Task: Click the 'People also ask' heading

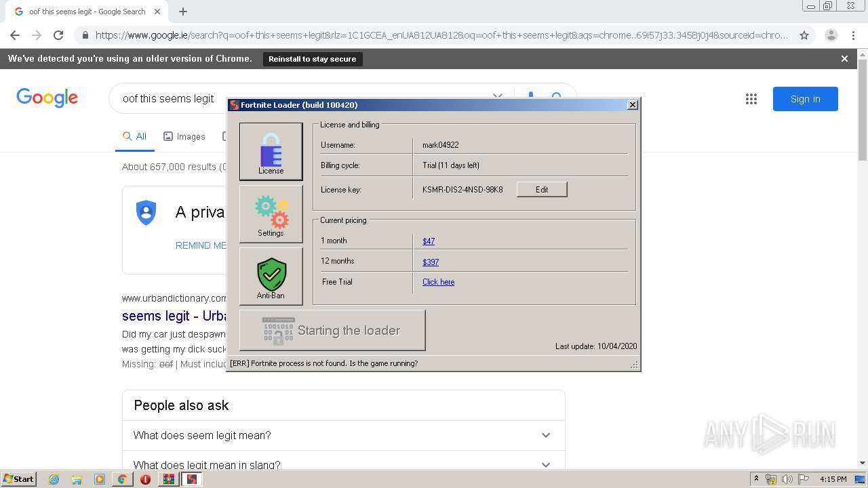Action: pos(181,405)
